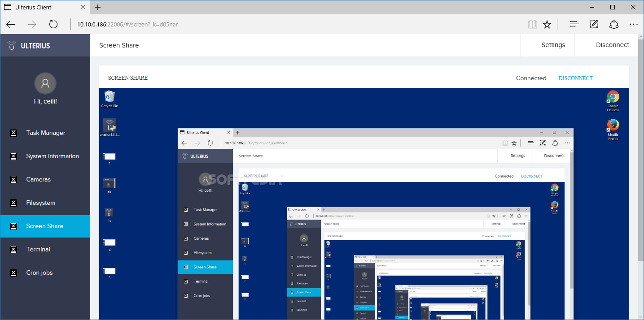Click Filesystem in nested remote sidebar
The height and width of the screenshot is (320, 644).
pos(202,253)
